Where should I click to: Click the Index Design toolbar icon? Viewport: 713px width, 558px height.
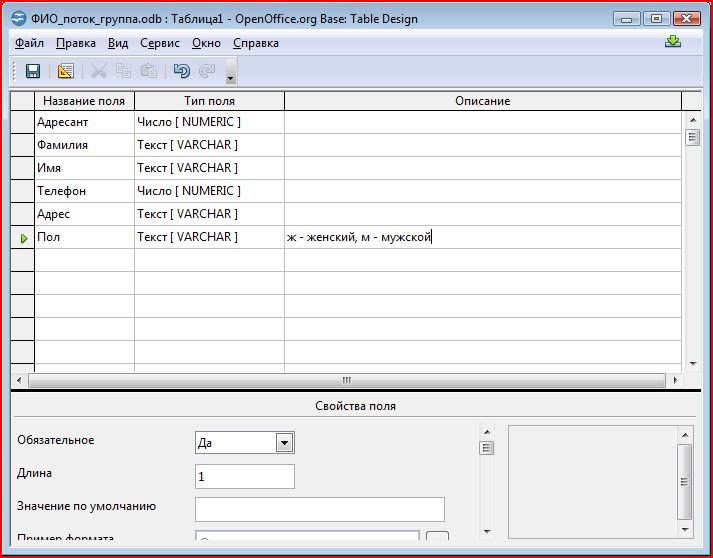[65, 71]
